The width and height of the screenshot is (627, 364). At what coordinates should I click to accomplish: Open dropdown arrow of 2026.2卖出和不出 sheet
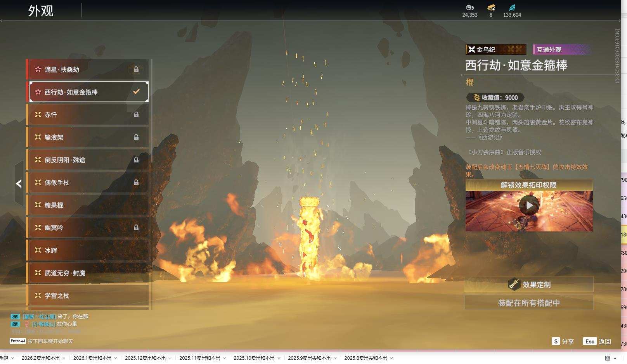[x=64, y=358]
